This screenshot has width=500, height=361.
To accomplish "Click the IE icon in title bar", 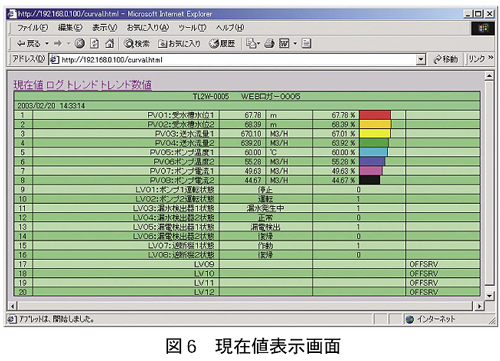I will click(12, 14).
